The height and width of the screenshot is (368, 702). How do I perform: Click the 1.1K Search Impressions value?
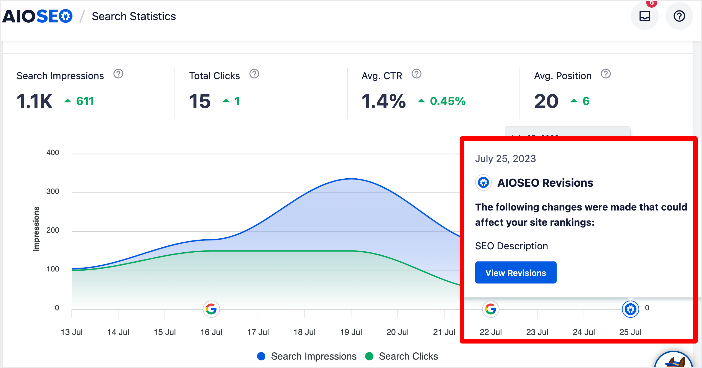(34, 101)
